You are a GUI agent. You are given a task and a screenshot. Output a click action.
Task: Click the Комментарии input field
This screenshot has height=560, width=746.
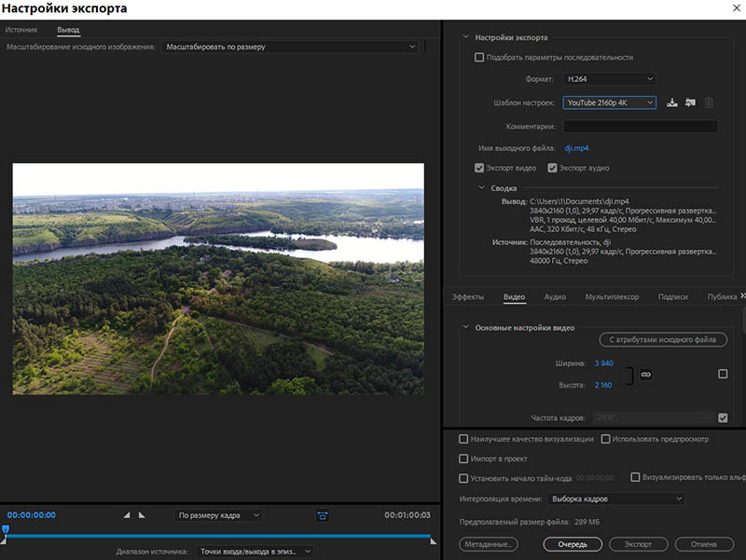(641, 127)
